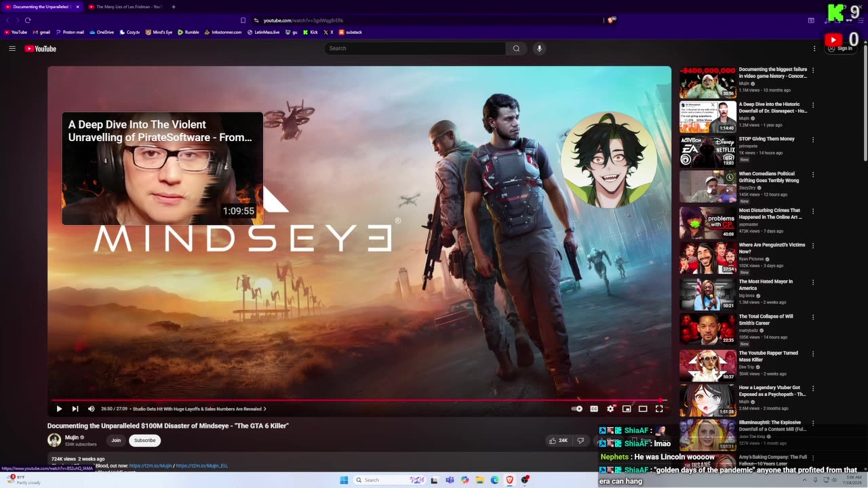Image resolution: width=868 pixels, height=488 pixels.
Task: Toggle closed captions in the player
Action: click(594, 409)
